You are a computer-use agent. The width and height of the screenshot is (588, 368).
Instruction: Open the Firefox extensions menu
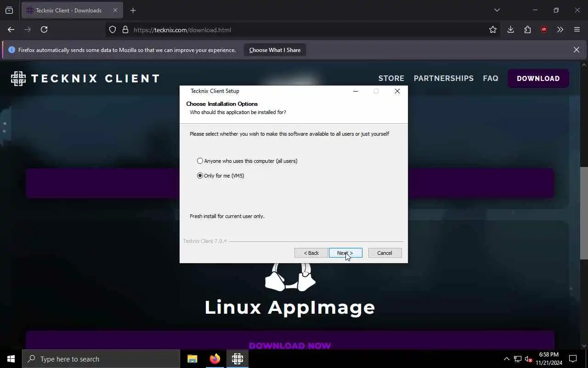(x=527, y=29)
